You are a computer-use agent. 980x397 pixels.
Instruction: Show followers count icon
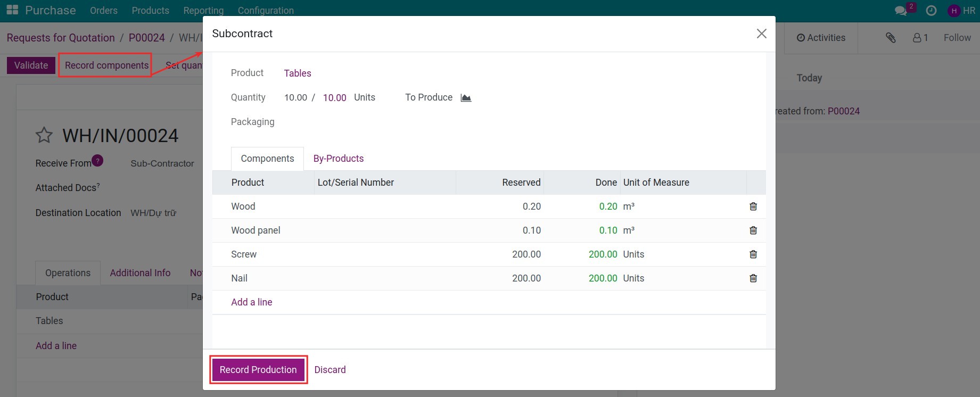pyautogui.click(x=920, y=38)
